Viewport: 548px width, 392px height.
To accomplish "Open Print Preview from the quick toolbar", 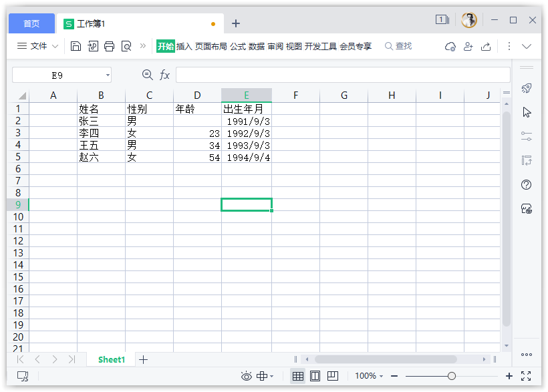I will (126, 46).
